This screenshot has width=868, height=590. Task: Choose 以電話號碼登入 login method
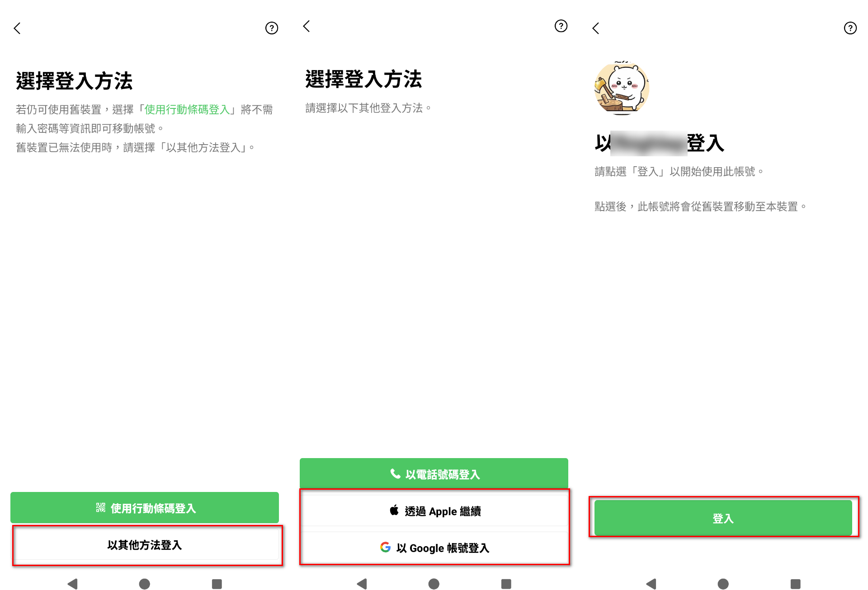[x=434, y=474]
